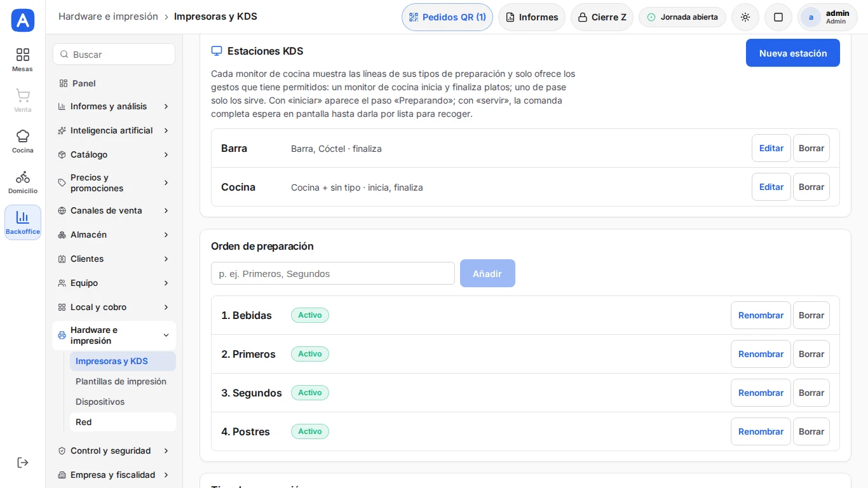868x488 pixels.
Task: Open Pedidos QR (1) in header
Action: [x=447, y=17]
